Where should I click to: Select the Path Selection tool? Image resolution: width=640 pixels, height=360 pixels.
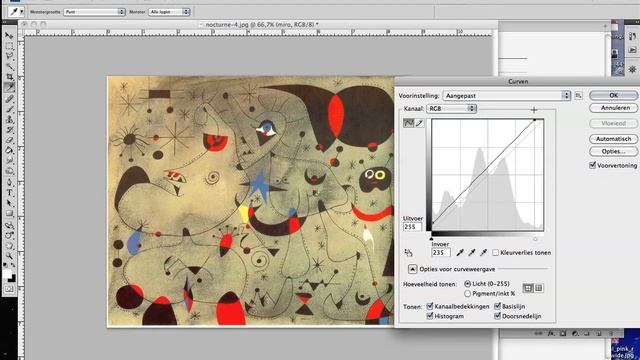[x=9, y=203]
